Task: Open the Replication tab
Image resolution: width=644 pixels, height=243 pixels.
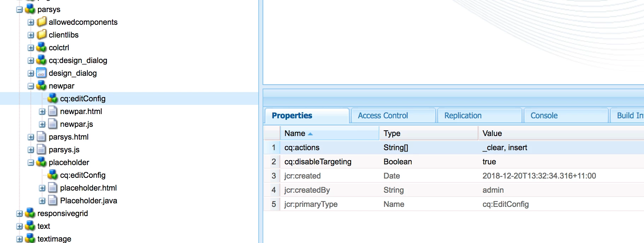Action: (463, 115)
